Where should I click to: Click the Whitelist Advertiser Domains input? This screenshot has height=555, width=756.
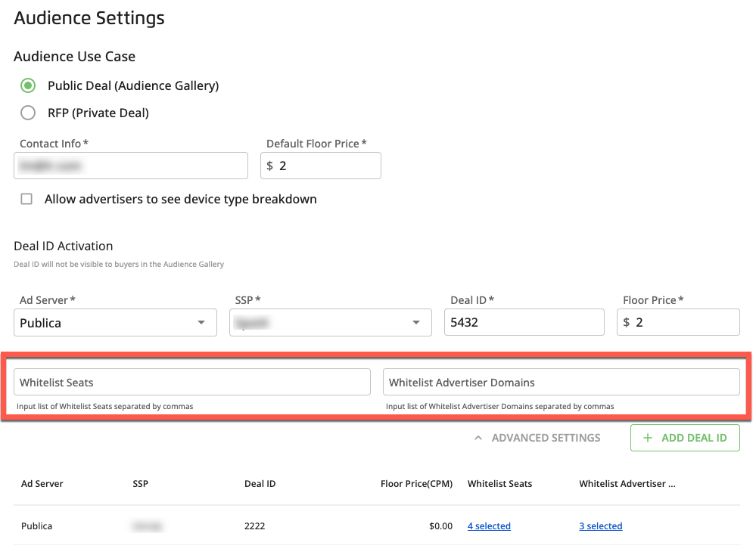(561, 383)
